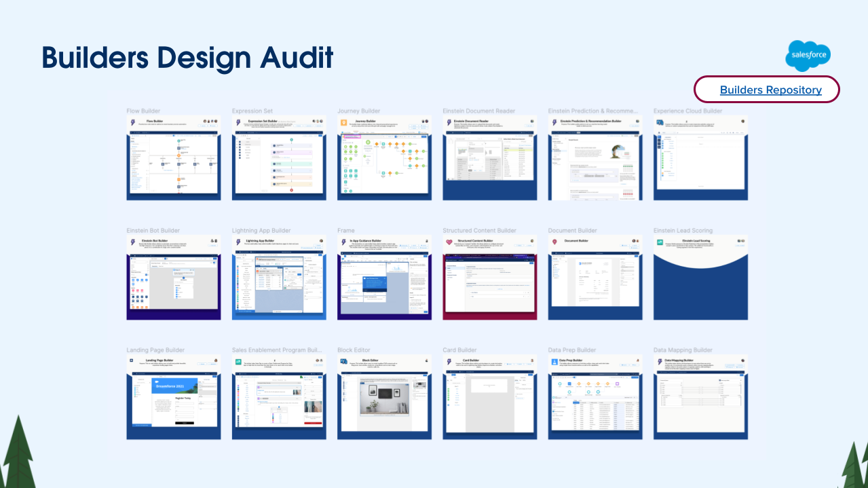Click the orange Journey Builder product icon
This screenshot has width=868, height=488.
[x=344, y=122]
